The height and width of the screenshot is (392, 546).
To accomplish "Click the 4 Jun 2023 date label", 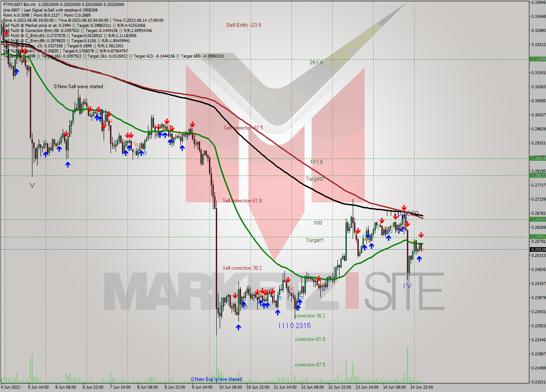I will [x=11, y=387].
